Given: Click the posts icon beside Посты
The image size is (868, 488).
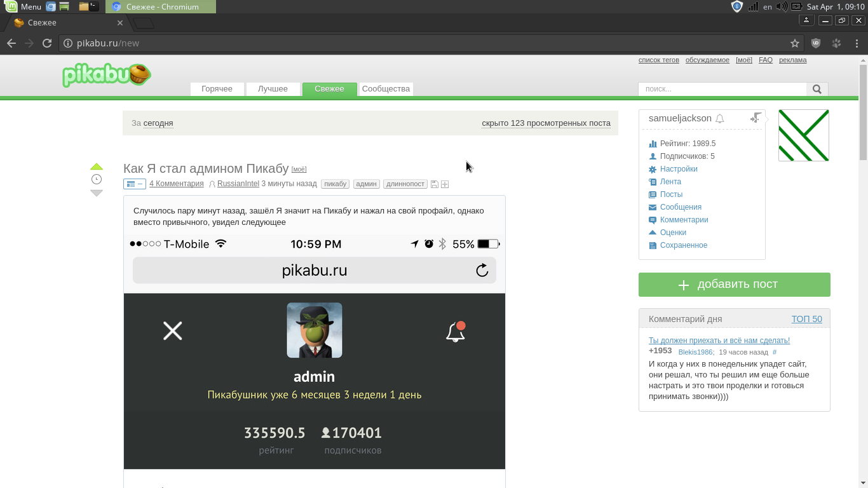Looking at the screenshot, I should tap(653, 194).
